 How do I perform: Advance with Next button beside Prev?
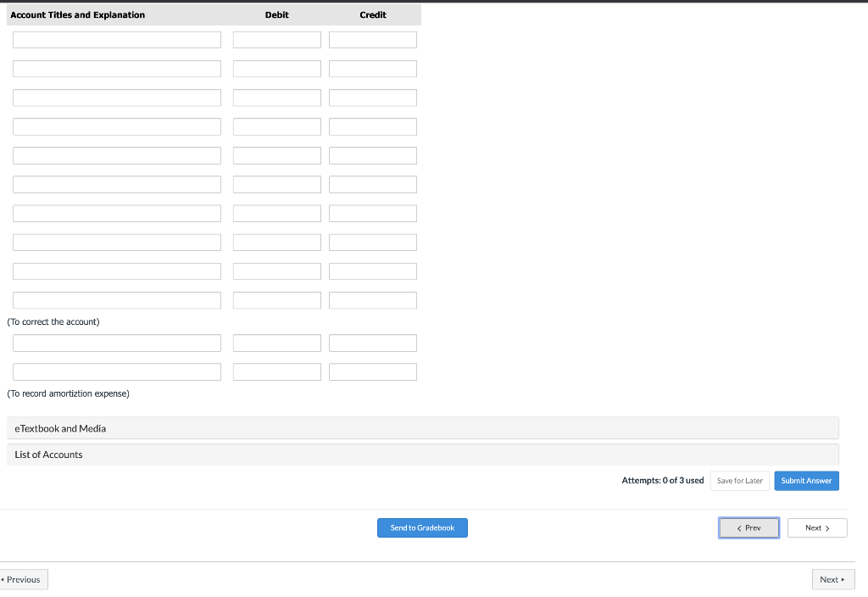(x=817, y=527)
